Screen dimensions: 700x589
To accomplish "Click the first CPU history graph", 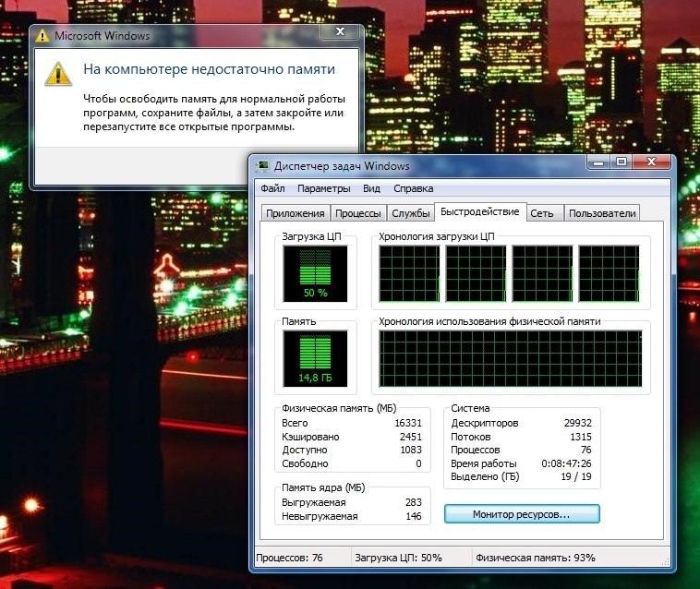I will 409,273.
